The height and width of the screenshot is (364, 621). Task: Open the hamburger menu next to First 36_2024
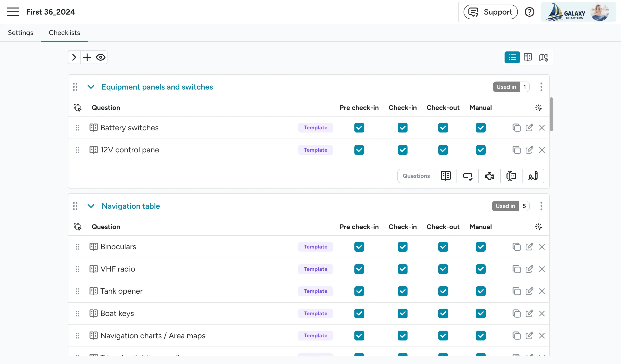tap(13, 12)
